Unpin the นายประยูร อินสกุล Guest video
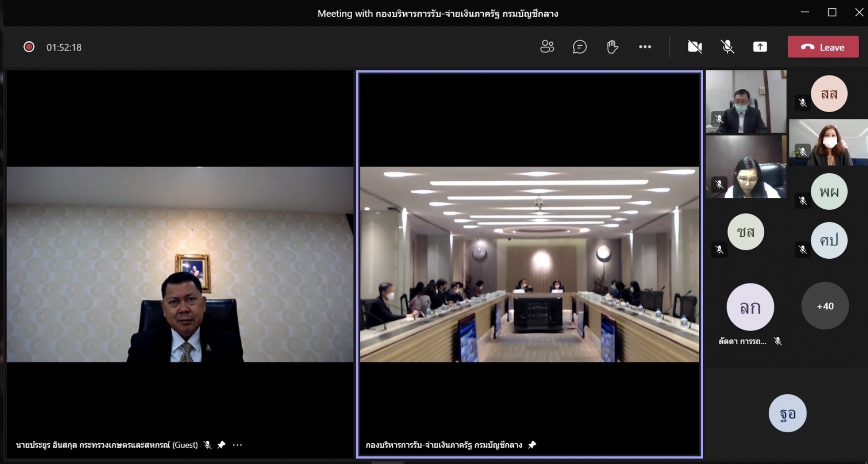The image size is (868, 464). coord(221,445)
